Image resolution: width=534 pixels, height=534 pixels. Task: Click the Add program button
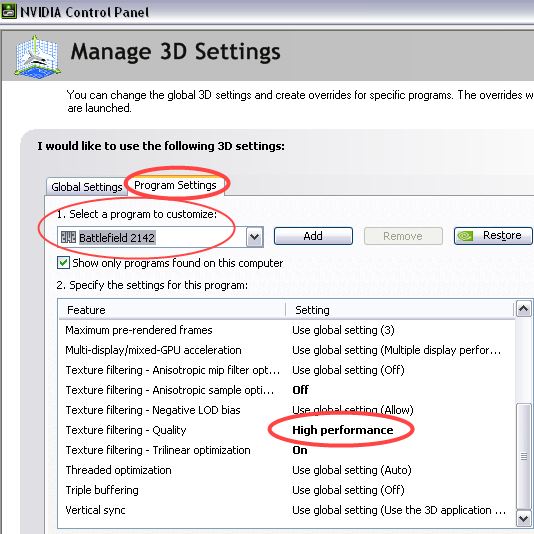coord(313,236)
